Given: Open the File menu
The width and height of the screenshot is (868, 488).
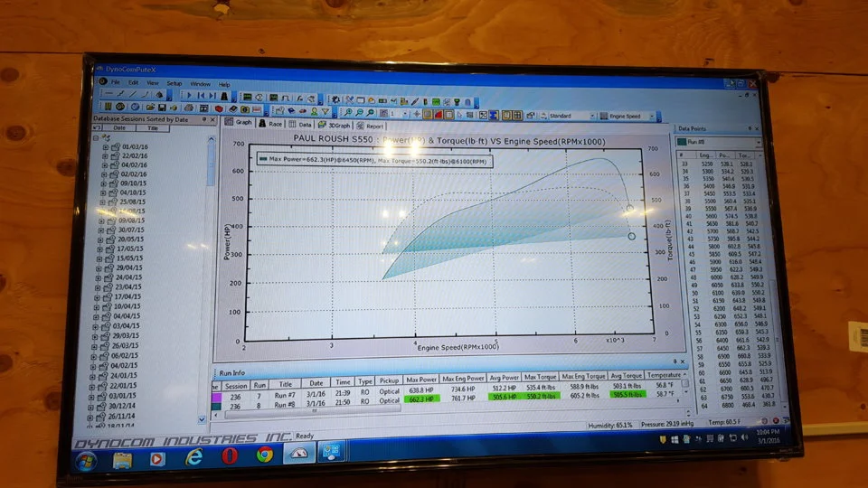Looking at the screenshot, I should coord(115,82).
